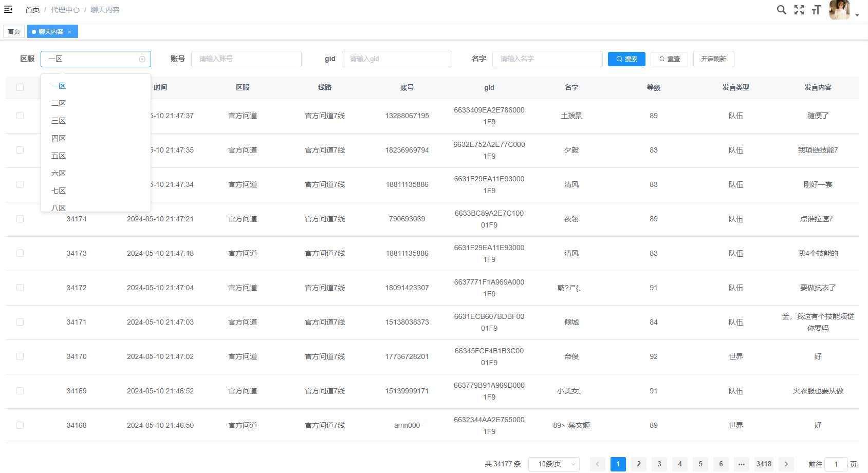868x473 pixels.
Task: Open the font size adjustment icon
Action: (816, 10)
